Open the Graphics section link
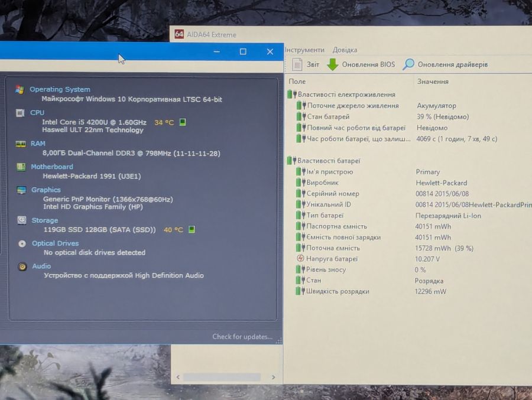This screenshot has height=400, width=532. (x=46, y=190)
